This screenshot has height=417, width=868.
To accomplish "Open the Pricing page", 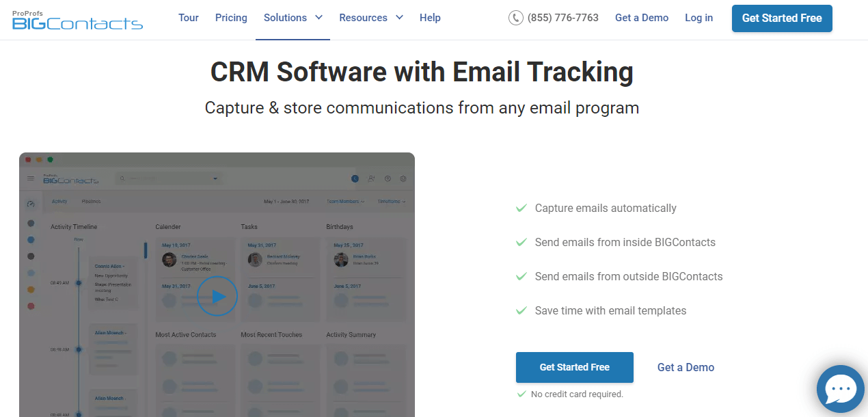I will click(231, 18).
